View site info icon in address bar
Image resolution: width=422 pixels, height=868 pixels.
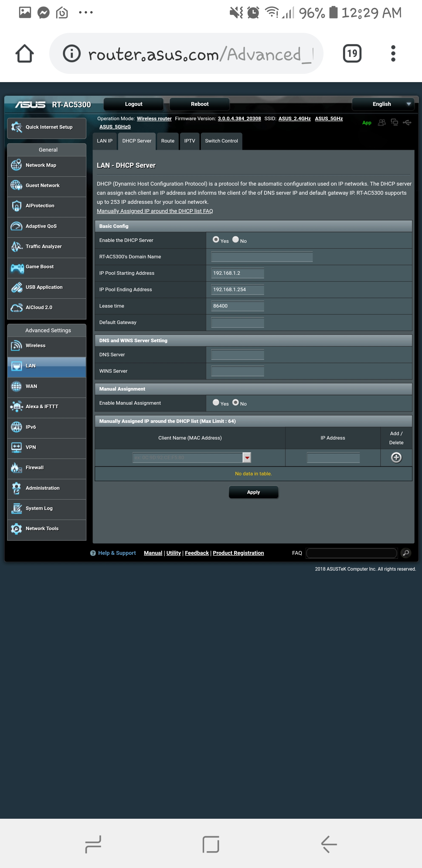click(x=72, y=54)
